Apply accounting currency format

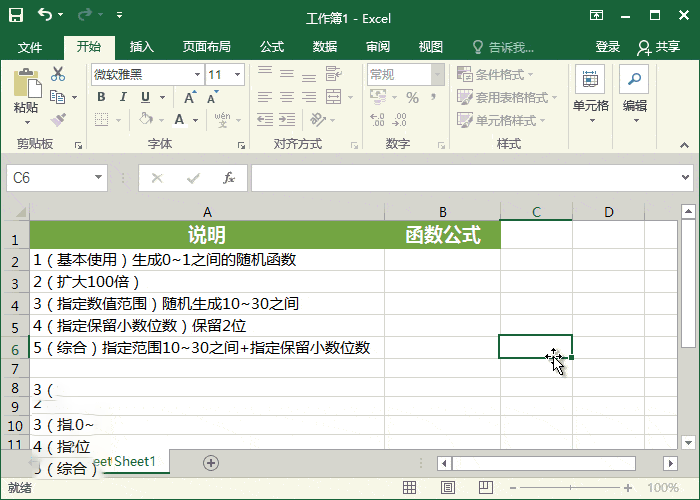378,97
